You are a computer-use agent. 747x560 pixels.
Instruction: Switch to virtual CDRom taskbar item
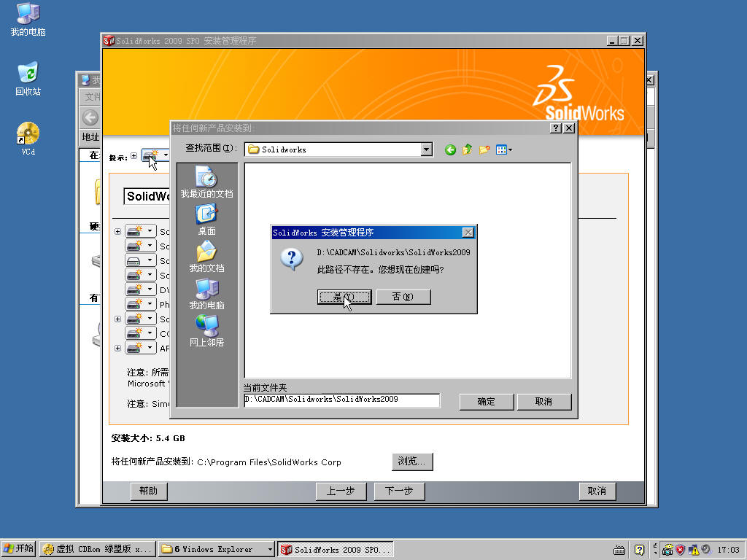[98, 550]
